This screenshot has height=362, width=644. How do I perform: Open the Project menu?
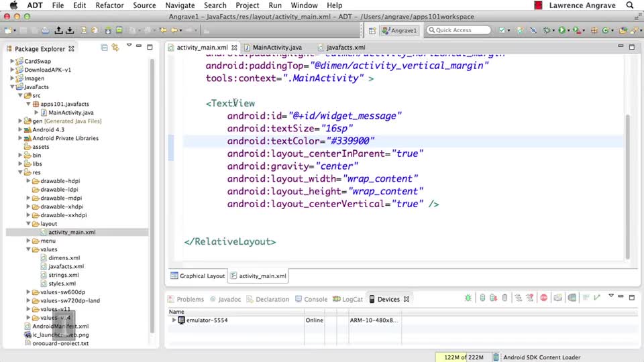point(248,5)
